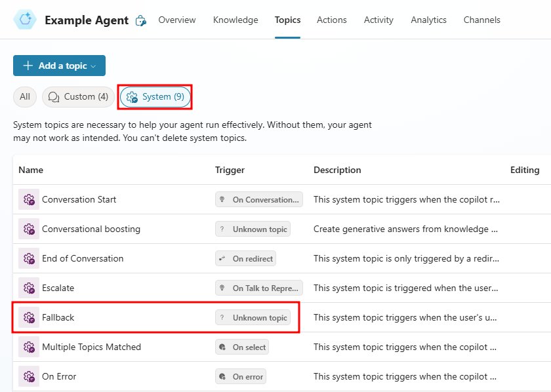Switch to the Knowledge tab
The width and height of the screenshot is (551, 392).
(235, 20)
